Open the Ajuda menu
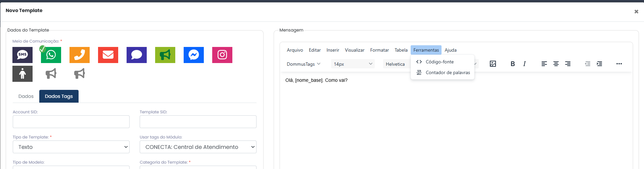Viewport: 644px width, 169px height. pyautogui.click(x=451, y=50)
